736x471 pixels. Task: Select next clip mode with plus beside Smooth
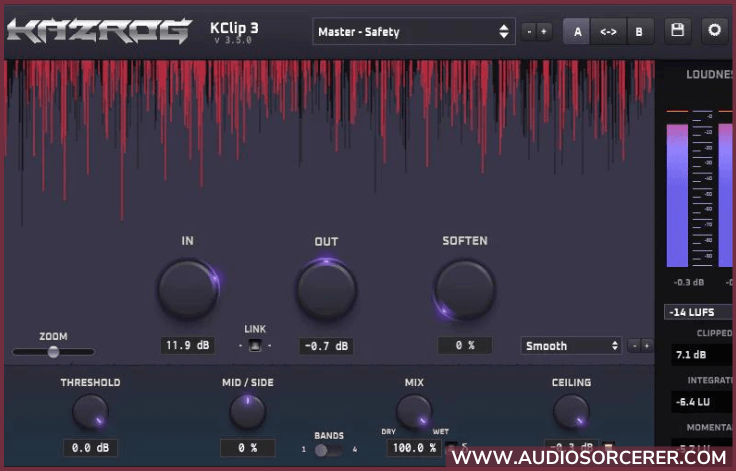(647, 346)
